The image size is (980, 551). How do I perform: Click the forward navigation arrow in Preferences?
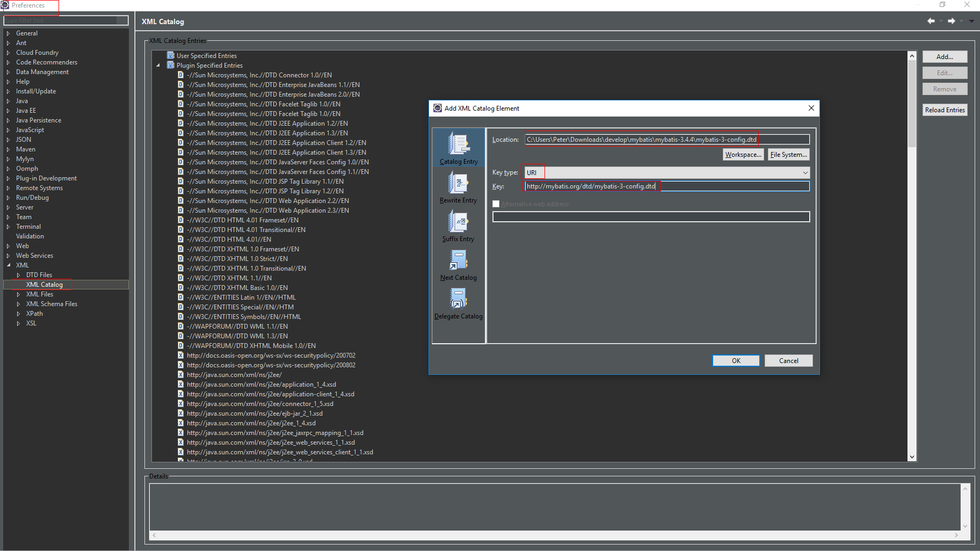point(950,20)
